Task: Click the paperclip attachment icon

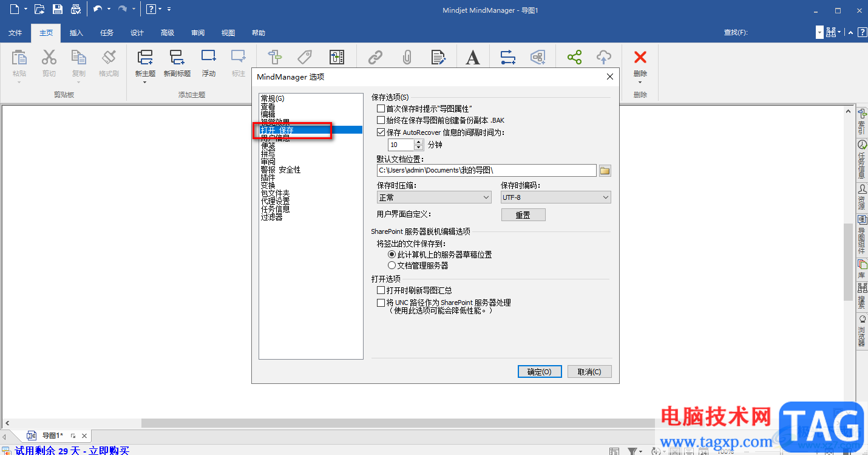Action: 407,57
